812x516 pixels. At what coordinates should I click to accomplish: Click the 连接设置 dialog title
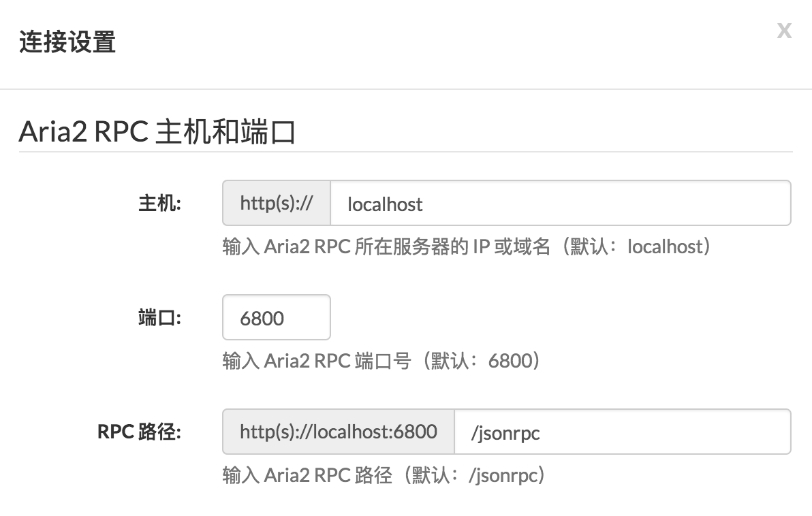(67, 43)
